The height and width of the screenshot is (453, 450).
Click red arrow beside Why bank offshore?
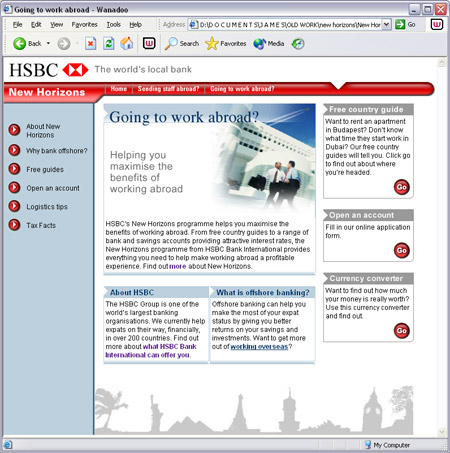(x=14, y=150)
